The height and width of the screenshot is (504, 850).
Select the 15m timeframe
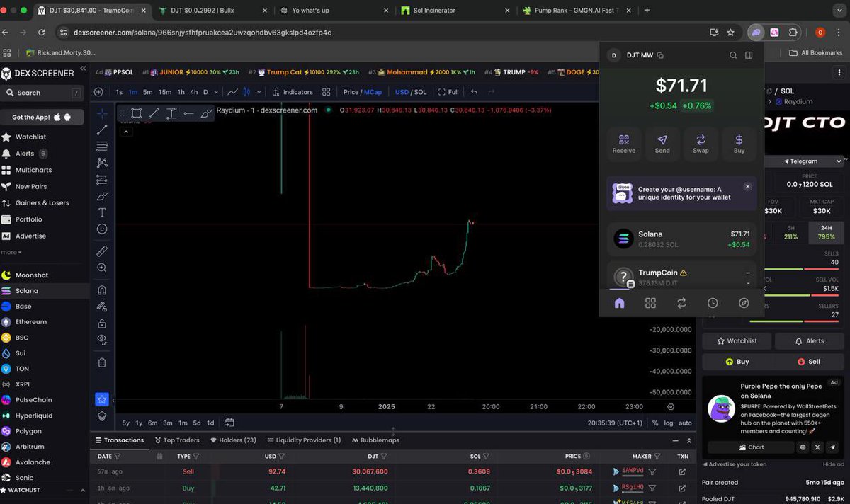coord(164,92)
